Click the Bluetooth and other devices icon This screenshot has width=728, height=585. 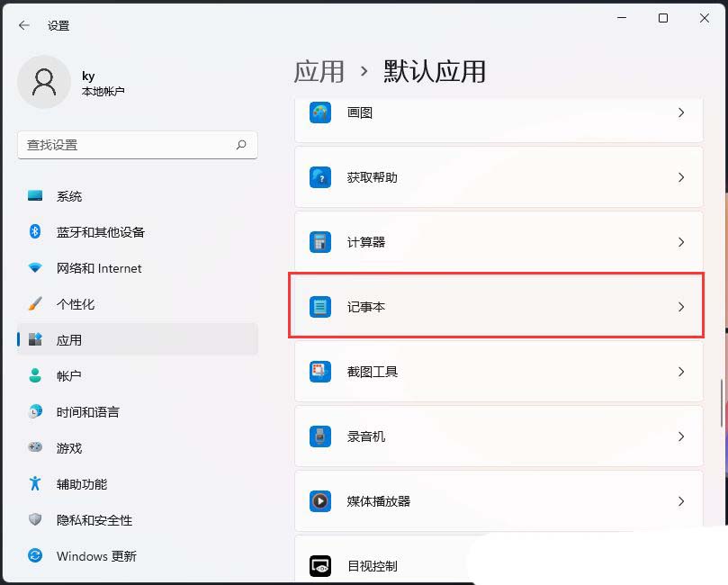tap(35, 232)
